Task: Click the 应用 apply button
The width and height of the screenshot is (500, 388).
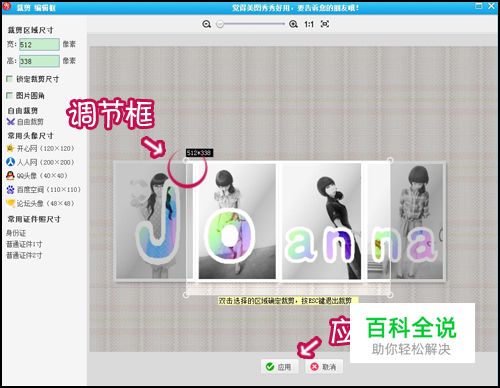Action: [279, 367]
